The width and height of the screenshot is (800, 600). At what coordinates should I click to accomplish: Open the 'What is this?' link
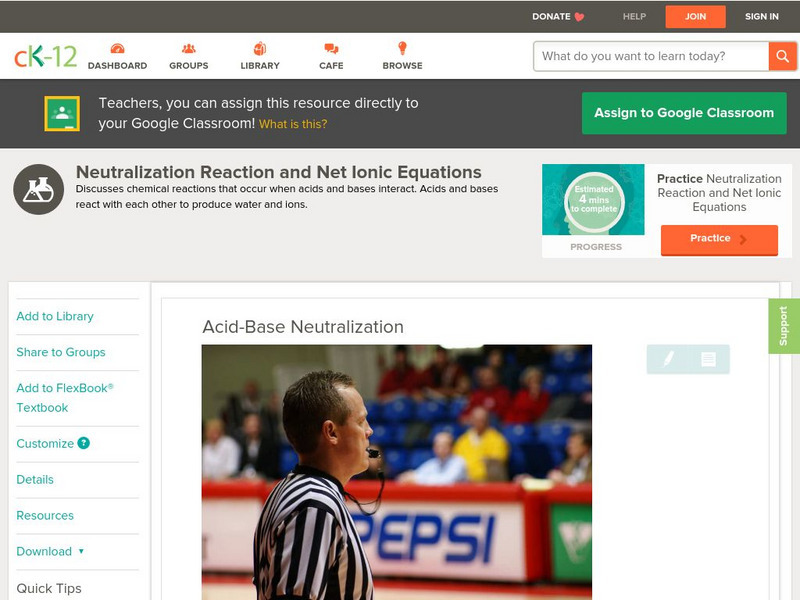click(x=293, y=124)
